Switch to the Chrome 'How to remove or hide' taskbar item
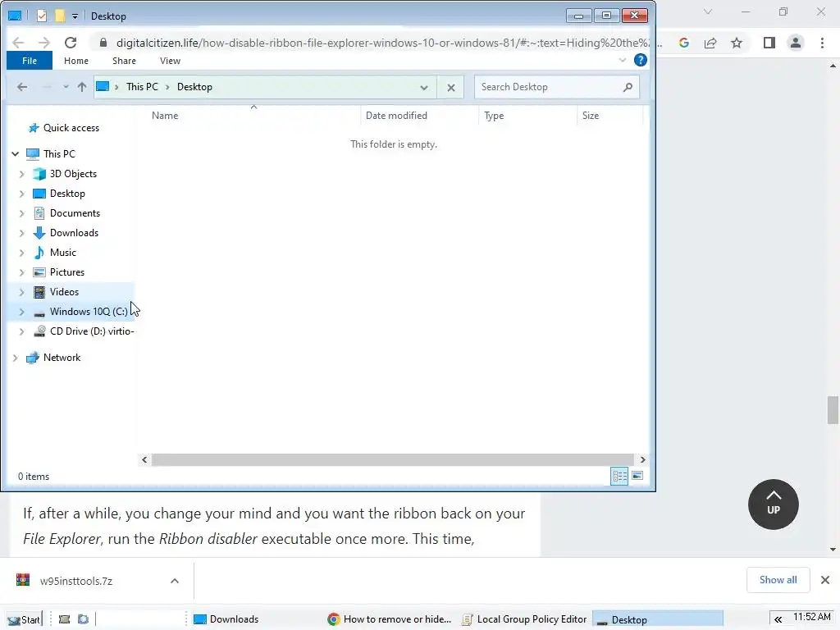840x630 pixels. point(390,619)
